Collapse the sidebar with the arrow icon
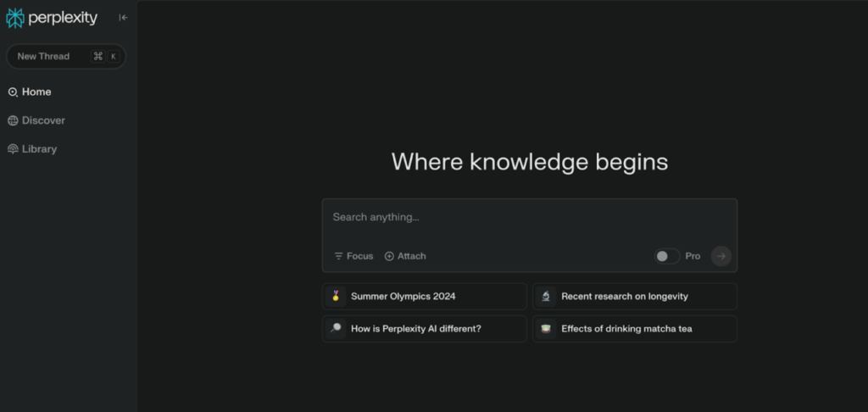 pos(123,18)
